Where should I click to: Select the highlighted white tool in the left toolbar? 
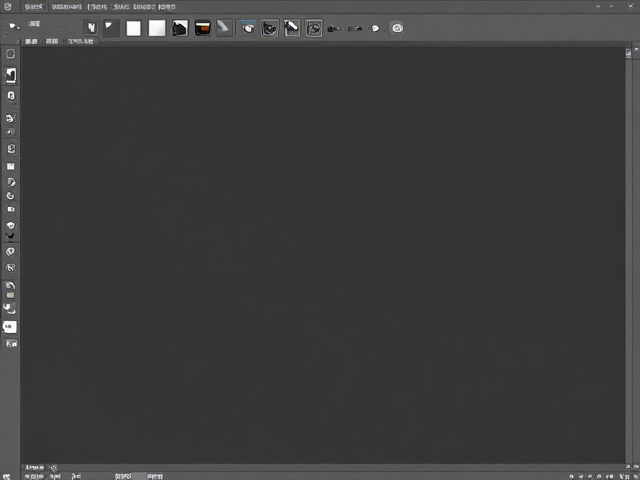[11, 76]
